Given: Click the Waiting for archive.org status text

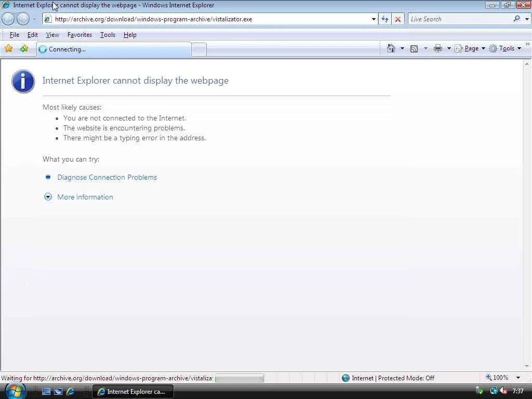Looking at the screenshot, I should point(107,378).
